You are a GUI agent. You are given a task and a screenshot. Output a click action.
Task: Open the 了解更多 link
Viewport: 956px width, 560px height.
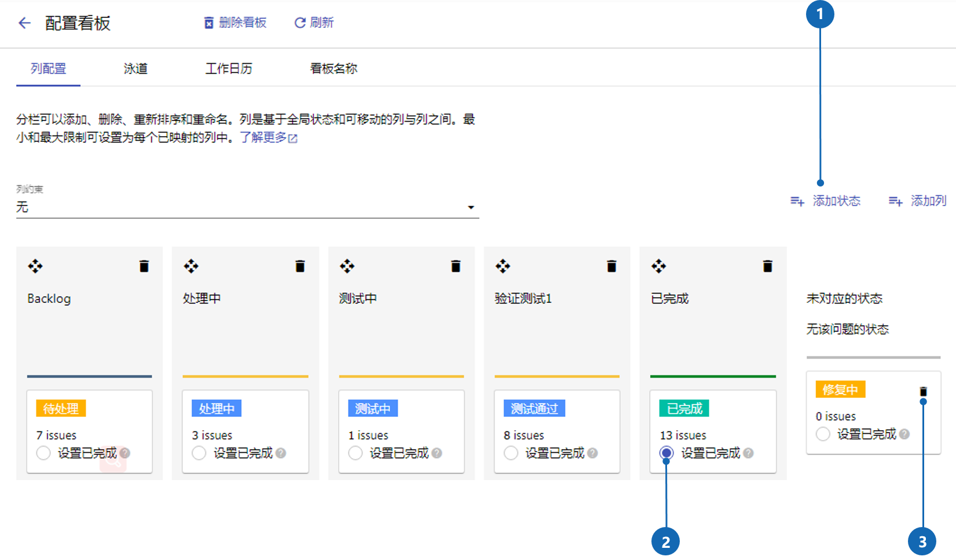point(263,138)
